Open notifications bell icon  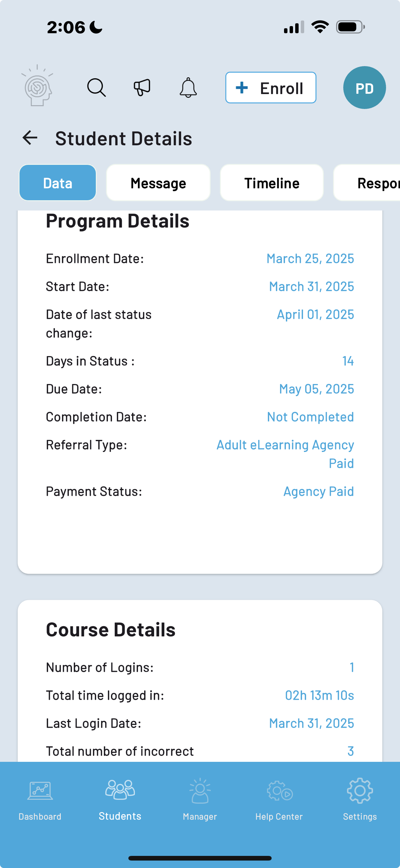188,88
